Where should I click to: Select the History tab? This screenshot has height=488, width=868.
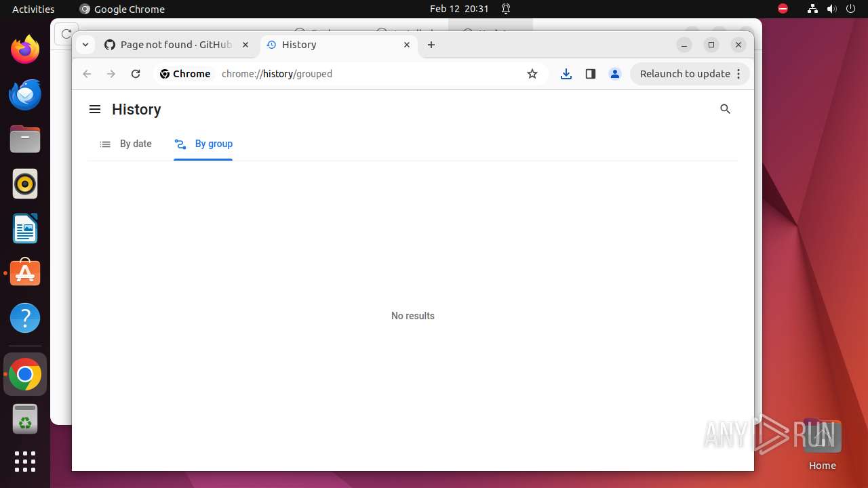tap(339, 45)
